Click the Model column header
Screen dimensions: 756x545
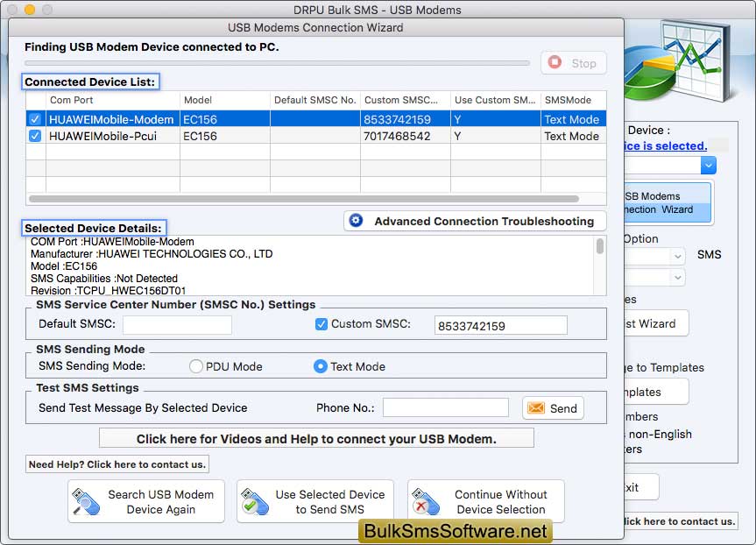(224, 100)
